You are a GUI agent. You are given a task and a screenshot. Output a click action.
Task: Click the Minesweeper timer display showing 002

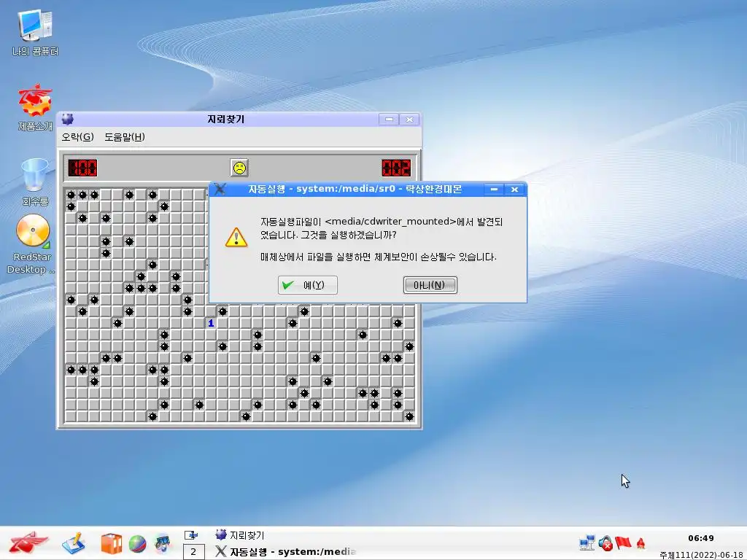tap(396, 168)
